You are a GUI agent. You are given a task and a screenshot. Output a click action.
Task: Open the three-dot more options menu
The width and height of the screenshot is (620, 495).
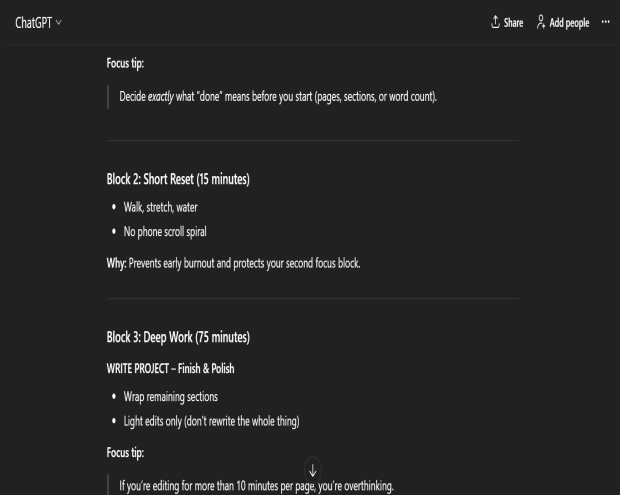[605, 23]
